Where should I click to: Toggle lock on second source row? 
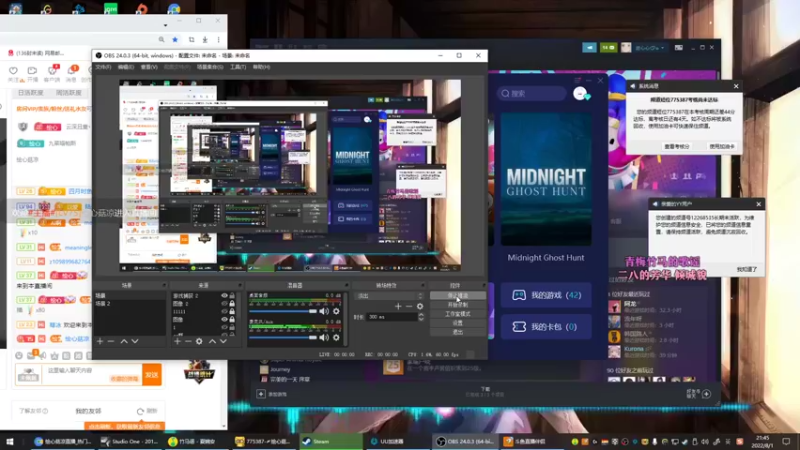232,304
